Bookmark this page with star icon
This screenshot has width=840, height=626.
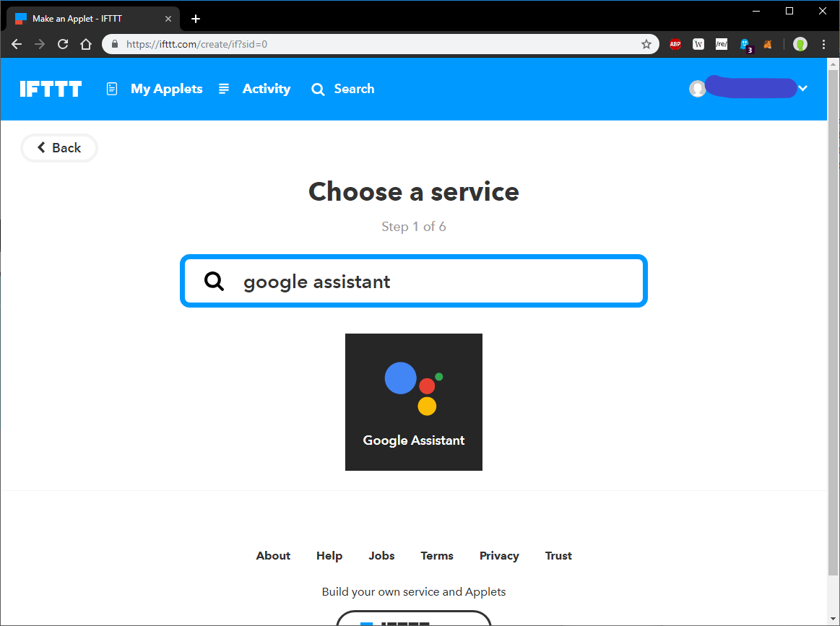point(646,45)
